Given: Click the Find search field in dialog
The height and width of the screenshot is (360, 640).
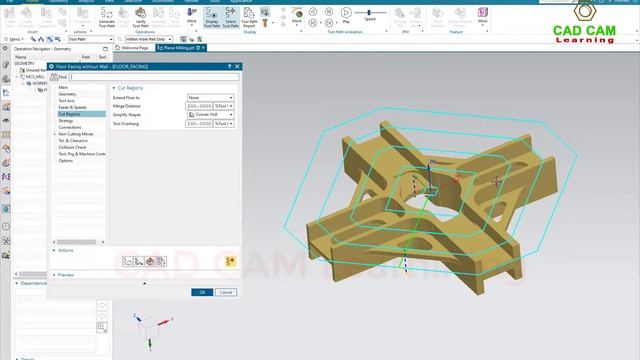Looking at the screenshot, I should click(x=154, y=77).
